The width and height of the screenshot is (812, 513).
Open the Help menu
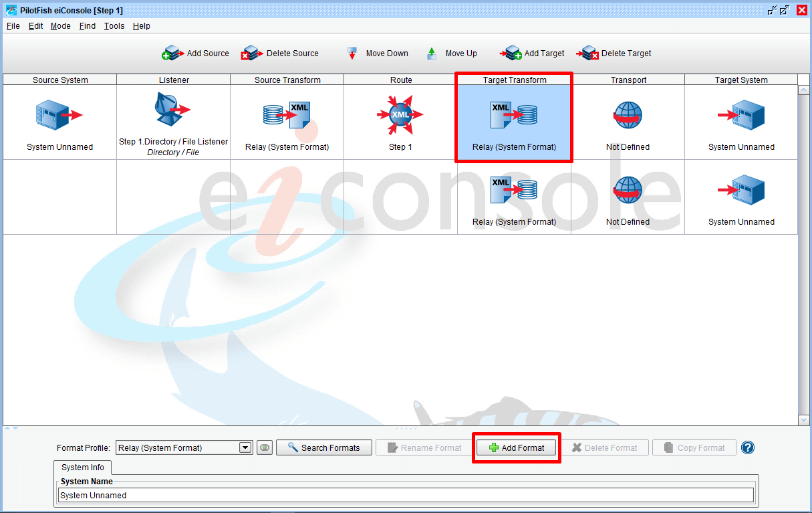[141, 26]
